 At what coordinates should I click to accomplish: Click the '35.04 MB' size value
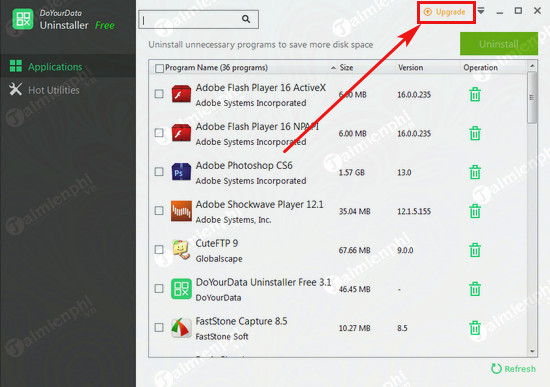point(354,211)
